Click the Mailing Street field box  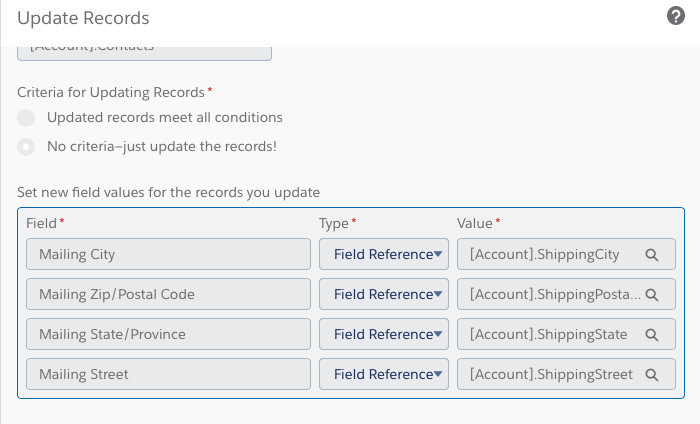pos(169,375)
